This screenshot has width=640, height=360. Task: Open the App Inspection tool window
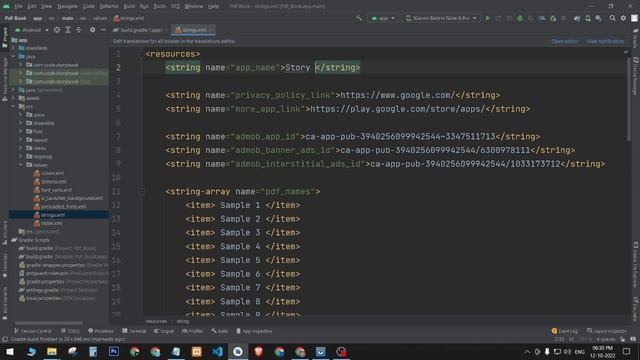[x=254, y=331]
